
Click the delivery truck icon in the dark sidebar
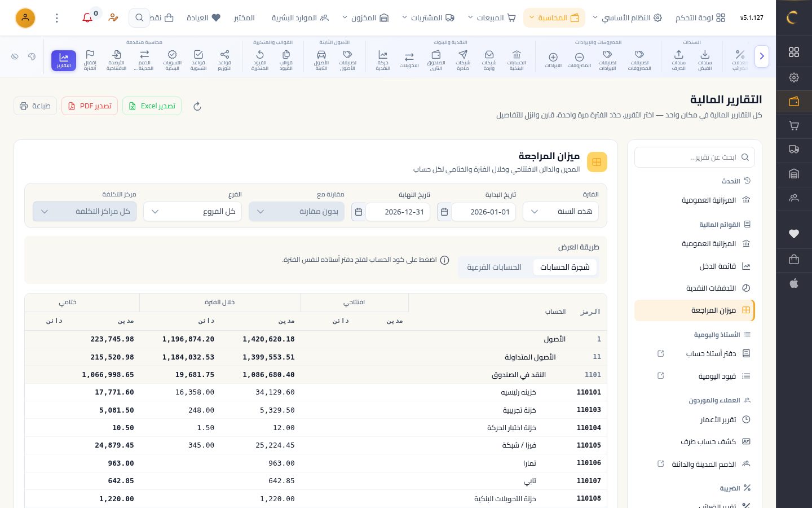pos(794,150)
